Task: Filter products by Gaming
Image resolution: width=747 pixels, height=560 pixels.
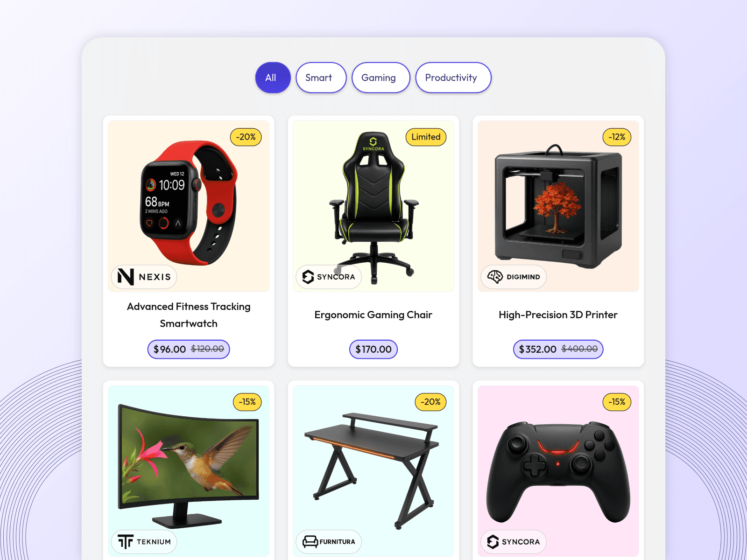Action: point(381,77)
